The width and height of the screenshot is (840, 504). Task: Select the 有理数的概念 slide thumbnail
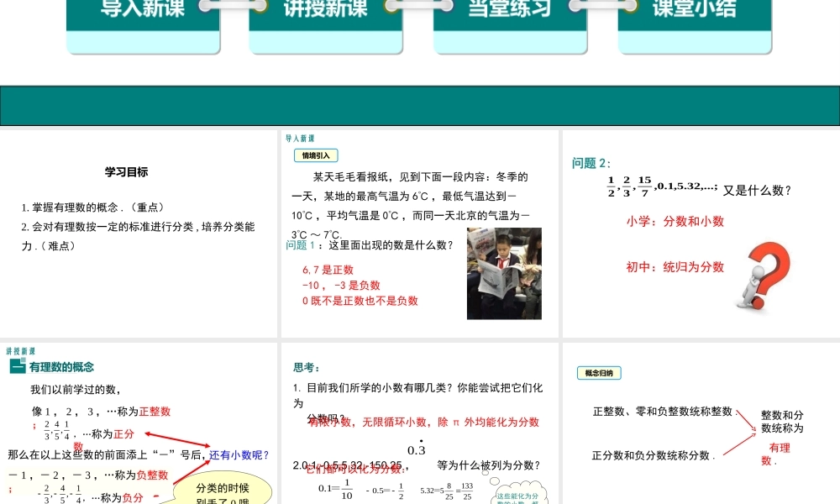click(x=139, y=423)
